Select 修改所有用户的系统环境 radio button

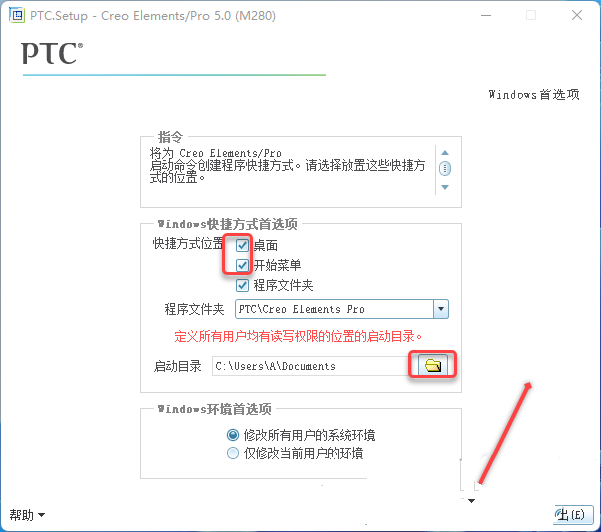233,435
